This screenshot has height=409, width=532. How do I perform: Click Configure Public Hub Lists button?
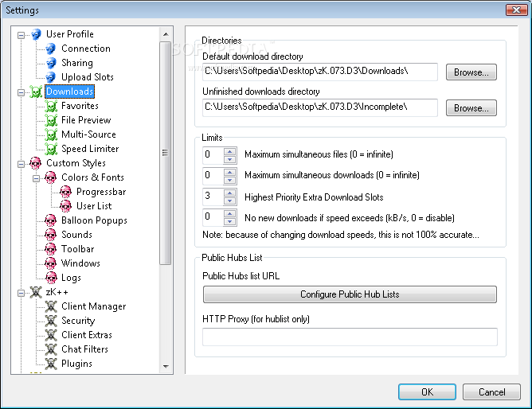350,294
